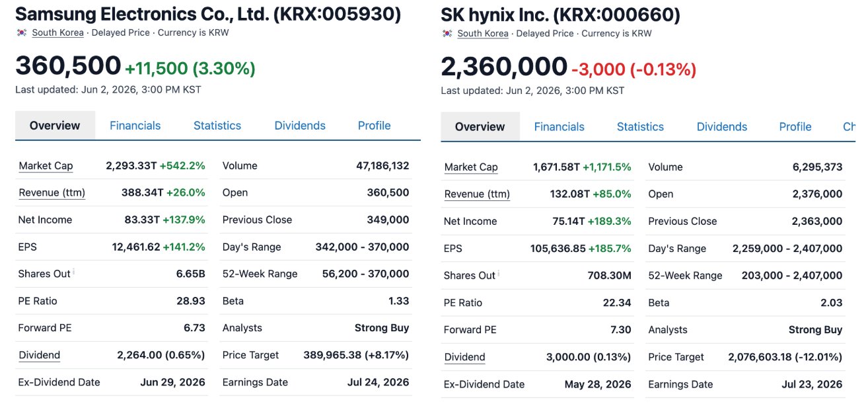Image resolution: width=868 pixels, height=410 pixels.
Task: Click Dividend link in Samsung table
Action: click(40, 355)
